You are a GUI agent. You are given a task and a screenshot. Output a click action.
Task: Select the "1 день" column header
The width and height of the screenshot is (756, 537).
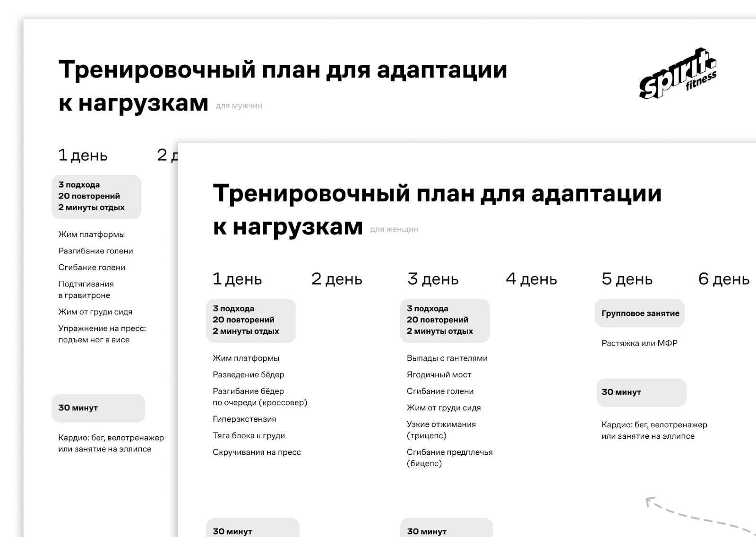[x=236, y=279]
